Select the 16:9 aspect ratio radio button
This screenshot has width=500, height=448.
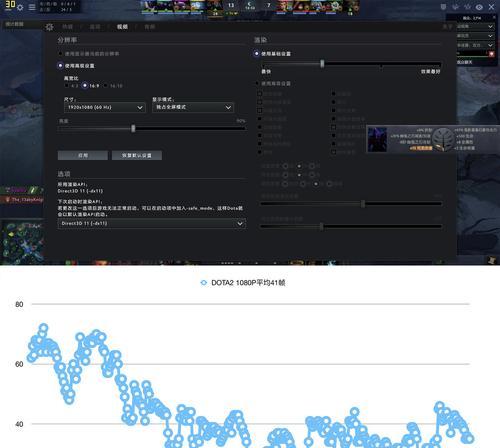[85, 86]
